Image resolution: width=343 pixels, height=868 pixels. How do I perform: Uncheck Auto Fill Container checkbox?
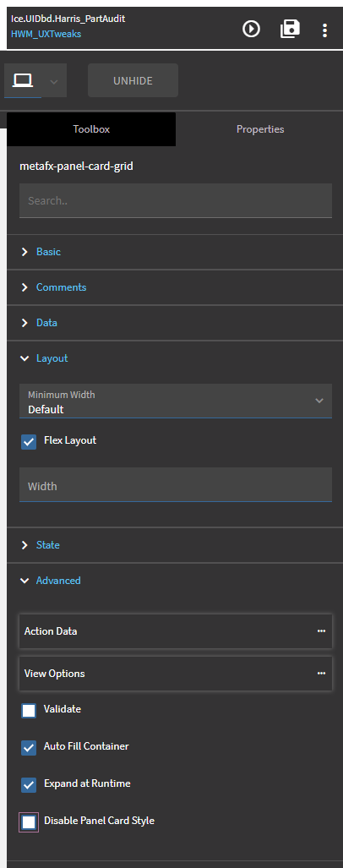(29, 748)
